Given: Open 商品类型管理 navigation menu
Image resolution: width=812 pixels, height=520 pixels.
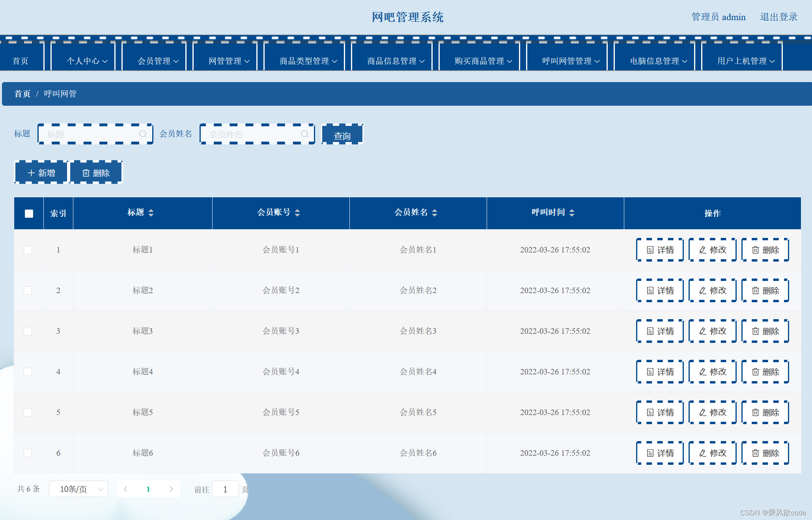Looking at the screenshot, I should [x=308, y=61].
